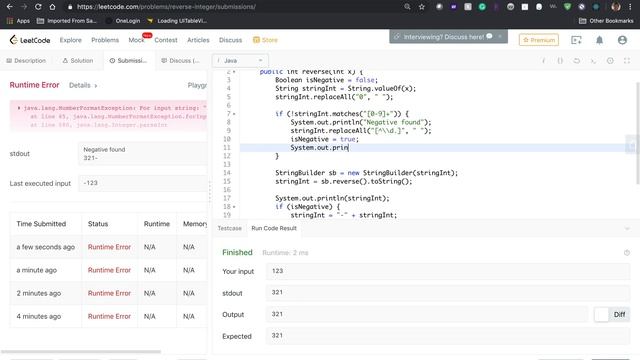Open the Chrome three-dot menu
The width and height of the screenshot is (640, 360).
pos(630,7)
